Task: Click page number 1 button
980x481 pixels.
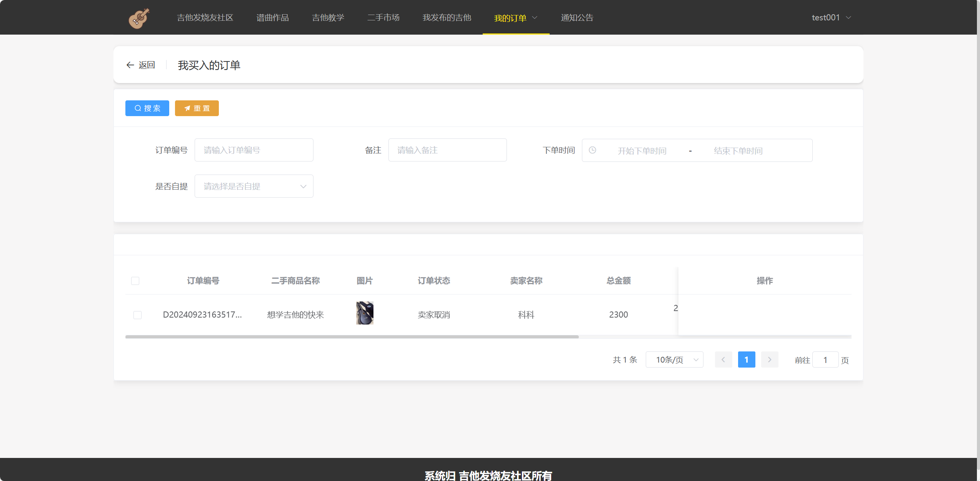Action: 746,360
